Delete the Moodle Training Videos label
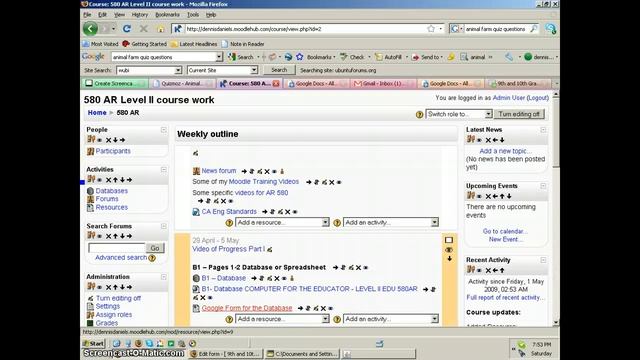The height and width of the screenshot is (360, 640). click(332, 182)
